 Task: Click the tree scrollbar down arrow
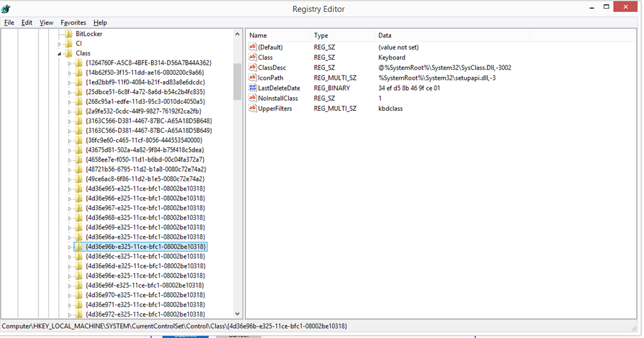(x=237, y=313)
